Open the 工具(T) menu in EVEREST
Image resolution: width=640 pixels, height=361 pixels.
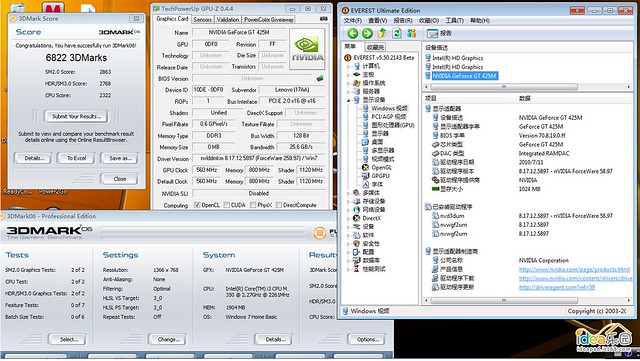click(454, 20)
